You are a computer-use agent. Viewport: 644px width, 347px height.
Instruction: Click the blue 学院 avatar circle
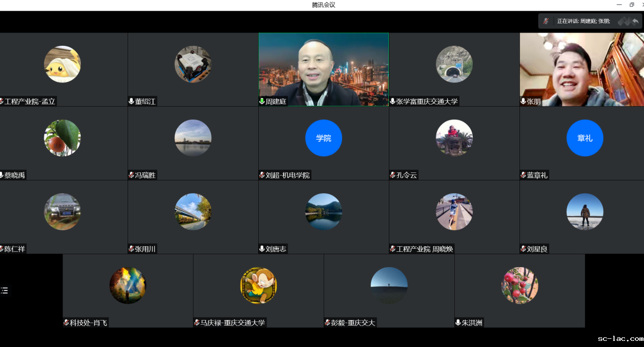[323, 138]
